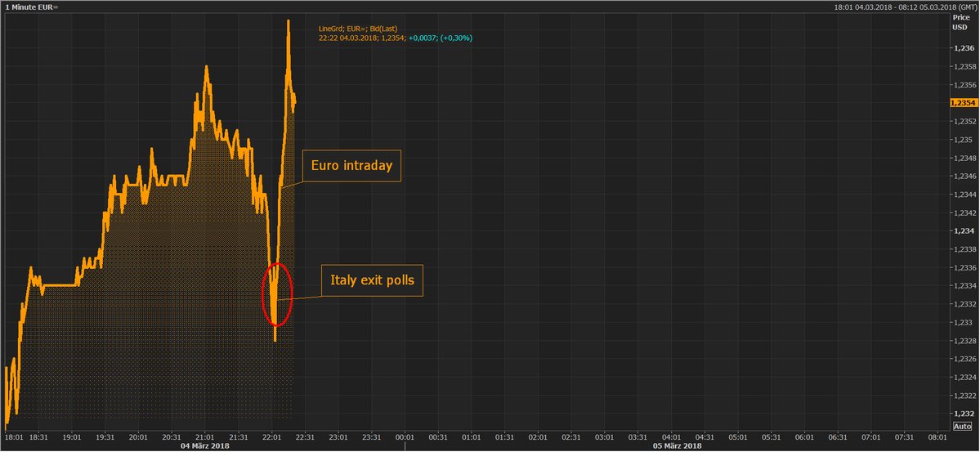Select the Italy exit polls annotation label
Viewport: 980px width, 452px height.
pos(372,280)
